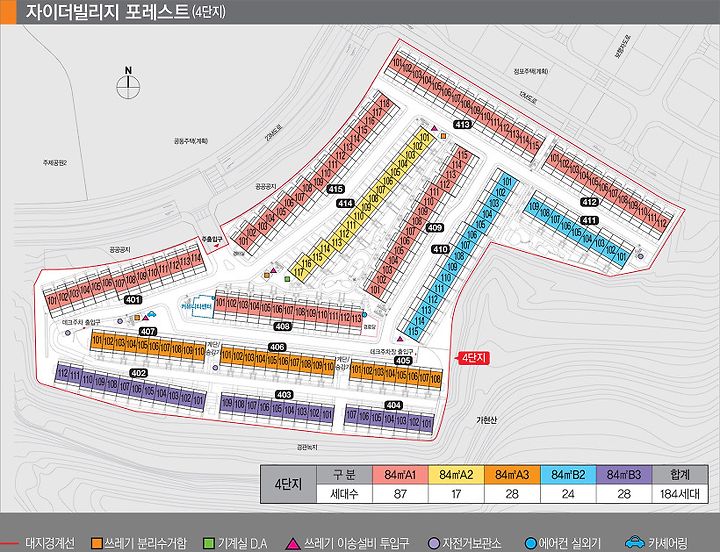720x552 pixels.
Task: Select the 410 building label
Action: (440, 249)
